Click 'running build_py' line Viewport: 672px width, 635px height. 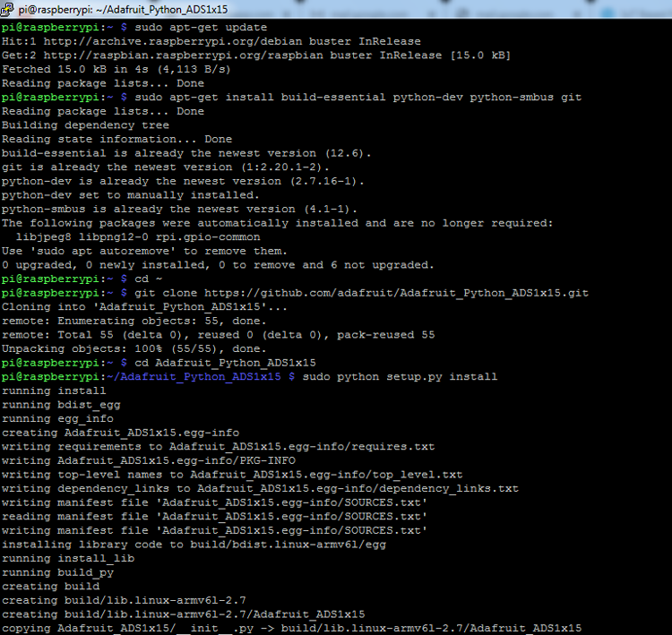click(57, 572)
